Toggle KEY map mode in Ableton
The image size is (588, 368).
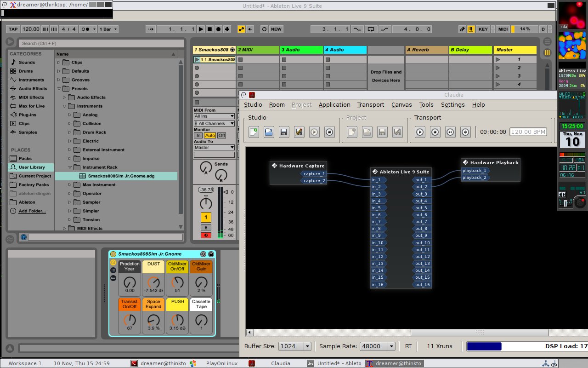click(x=483, y=29)
